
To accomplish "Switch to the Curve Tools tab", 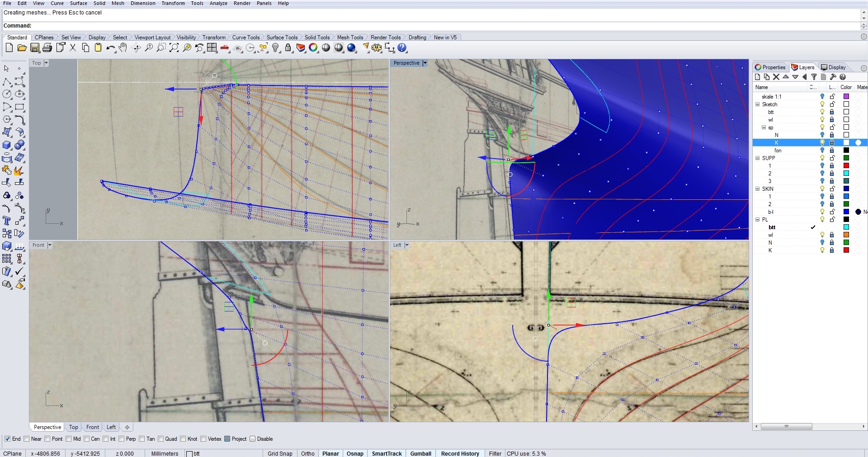I will 245,38.
